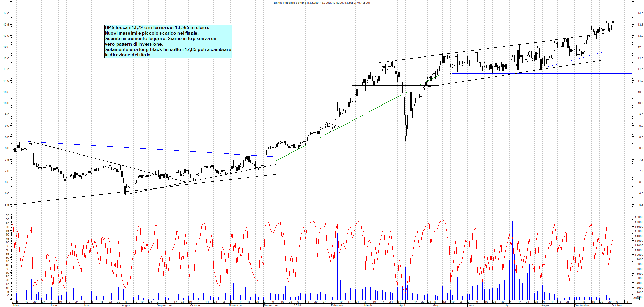Click the 14.0 label on right price axis
The height and width of the screenshot is (307, 644).
640,13
